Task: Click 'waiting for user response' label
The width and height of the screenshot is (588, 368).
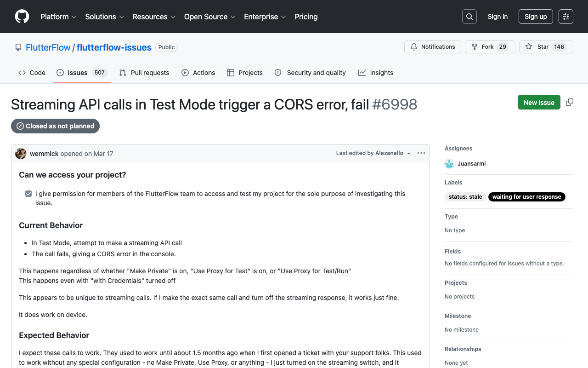Action: (x=527, y=197)
